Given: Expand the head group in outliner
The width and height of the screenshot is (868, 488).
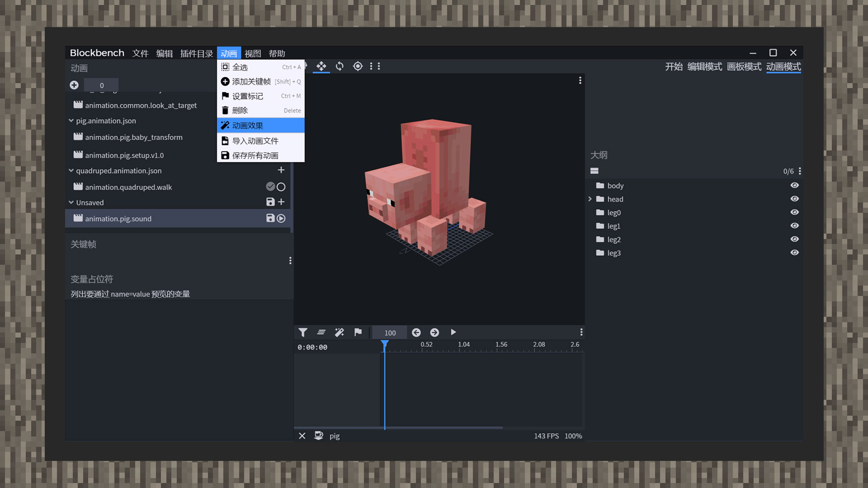Looking at the screenshot, I should tap(590, 199).
